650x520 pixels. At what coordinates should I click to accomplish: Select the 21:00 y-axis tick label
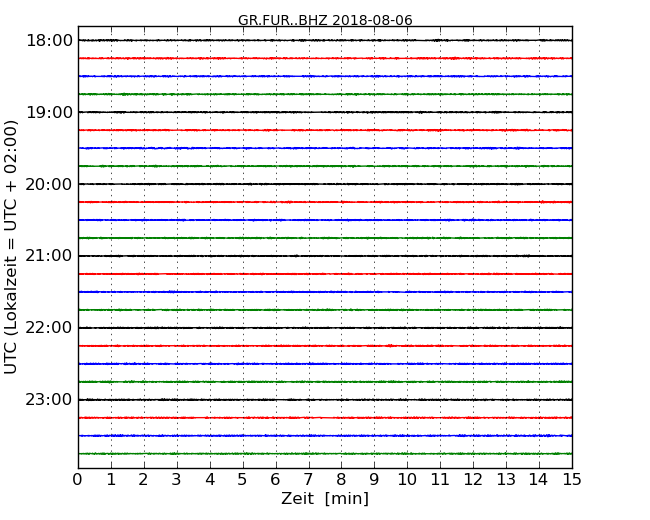pos(49,256)
